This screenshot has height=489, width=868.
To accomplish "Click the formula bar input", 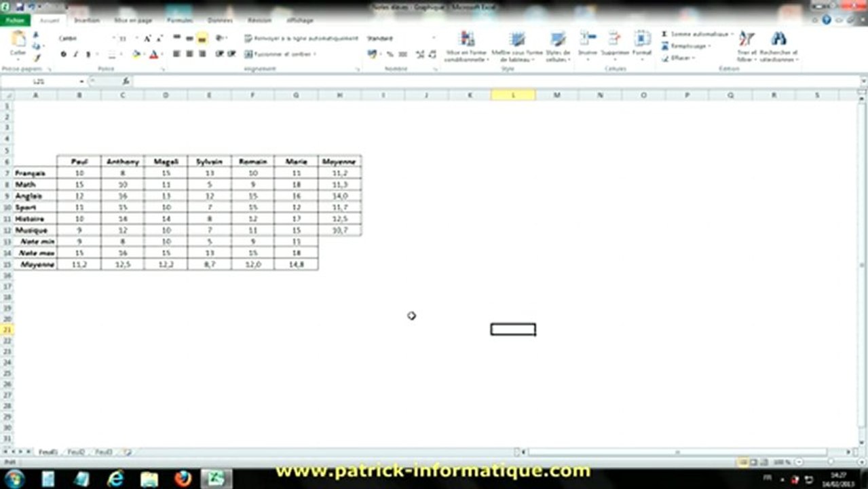I will tap(495, 81).
